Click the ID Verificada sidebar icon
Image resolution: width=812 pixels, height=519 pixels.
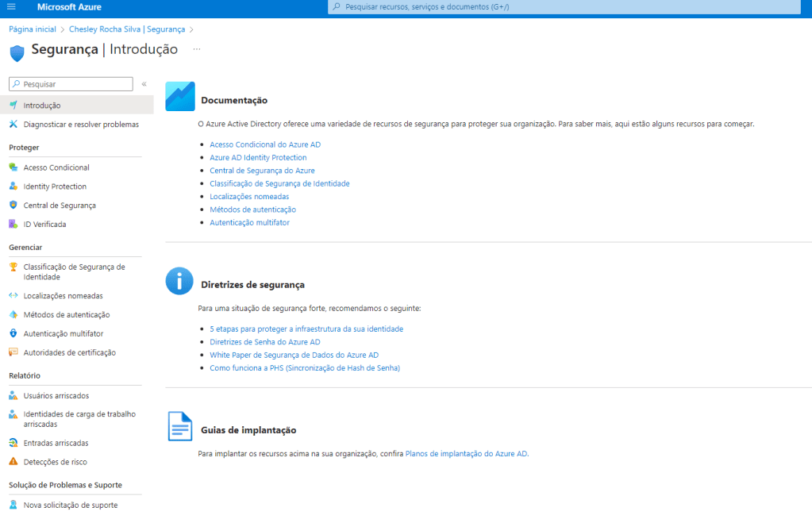pos(13,225)
